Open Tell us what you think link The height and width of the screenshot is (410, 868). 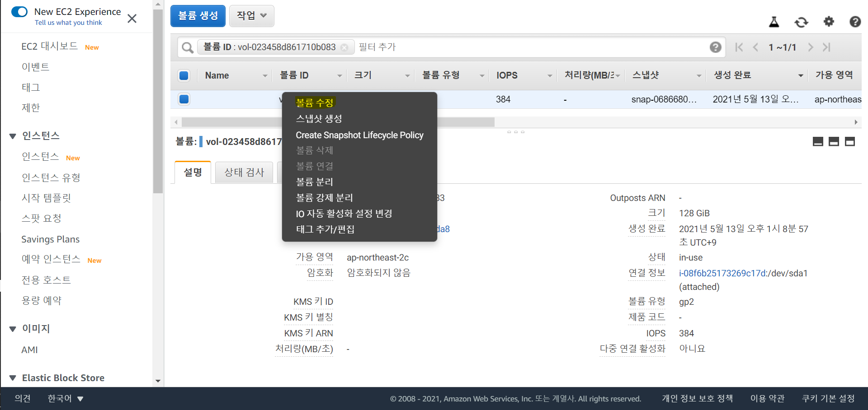click(x=68, y=23)
